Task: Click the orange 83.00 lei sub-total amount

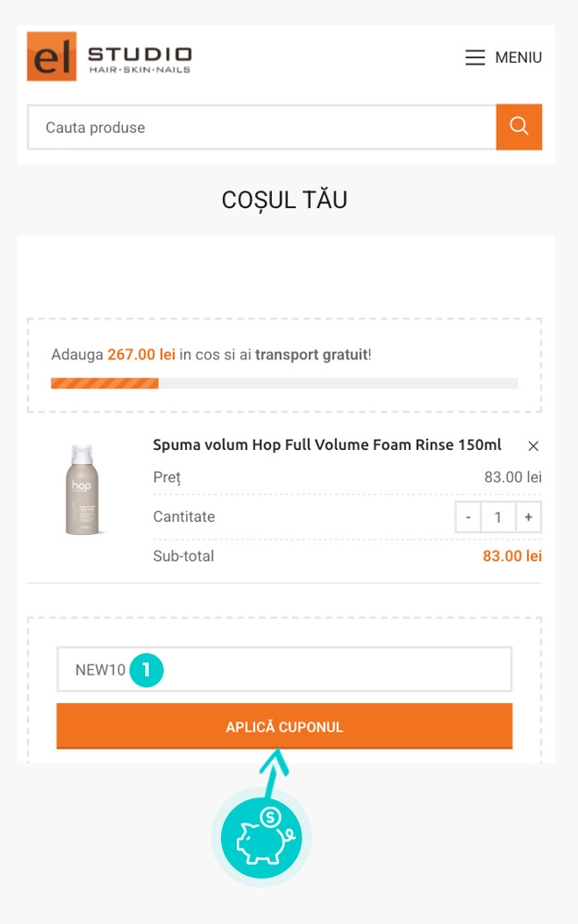Action: [x=511, y=556]
